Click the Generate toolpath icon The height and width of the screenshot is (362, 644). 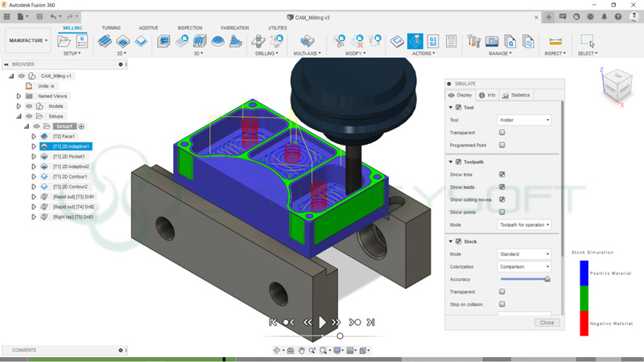click(397, 41)
